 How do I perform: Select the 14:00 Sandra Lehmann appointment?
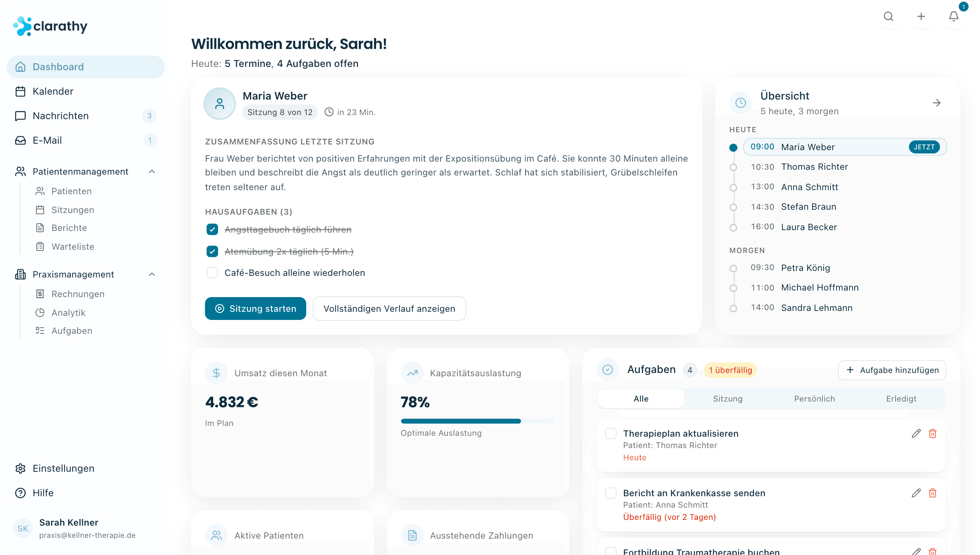[845, 308]
